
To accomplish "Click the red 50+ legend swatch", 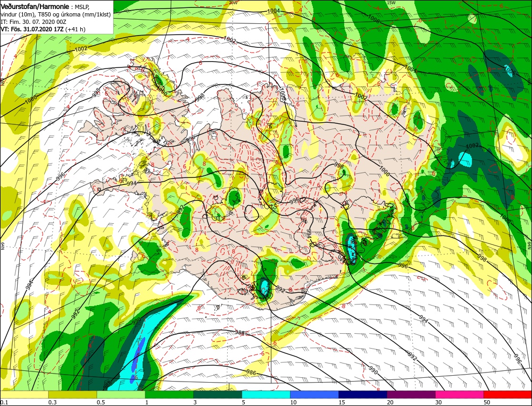I will pos(508,394).
